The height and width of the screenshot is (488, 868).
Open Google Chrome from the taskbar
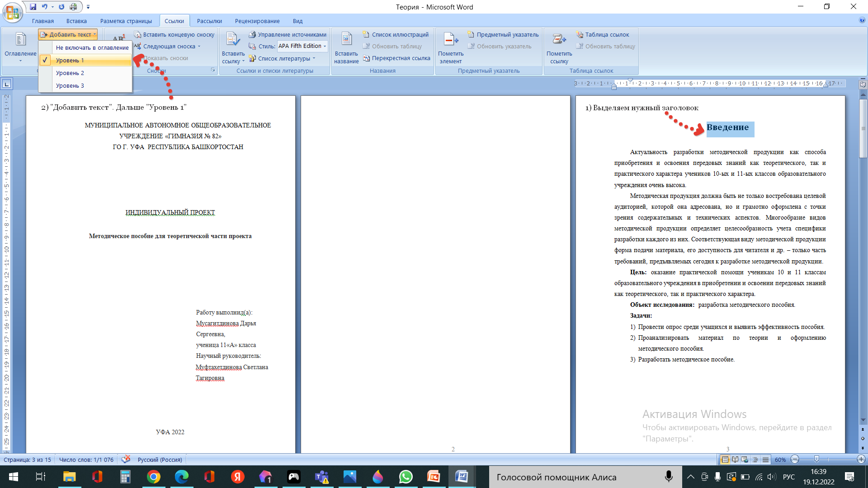153,477
